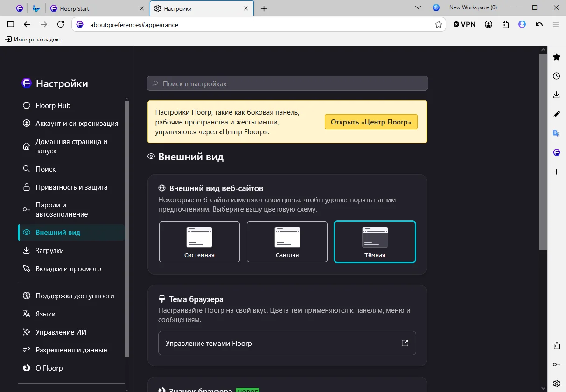Screen dimensions: 566x392
Task: Open add-ons puzzle icon at sidebar bottom
Action: [x=557, y=345]
